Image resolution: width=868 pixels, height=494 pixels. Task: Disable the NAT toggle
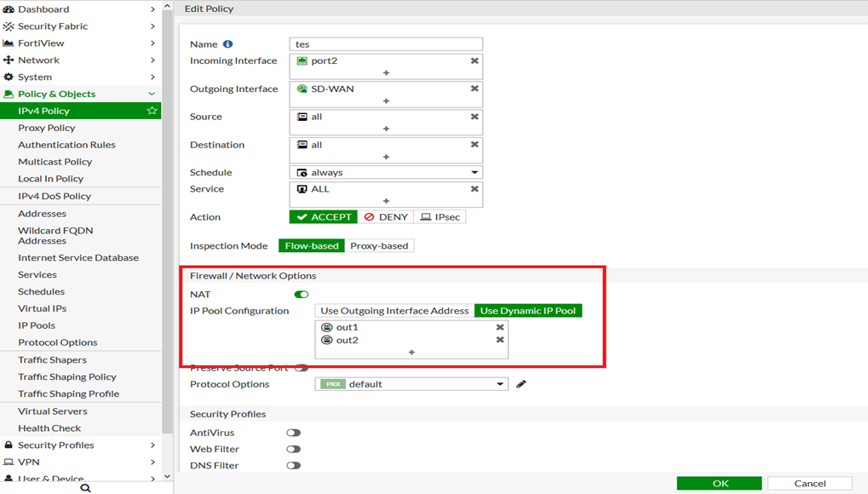click(301, 295)
